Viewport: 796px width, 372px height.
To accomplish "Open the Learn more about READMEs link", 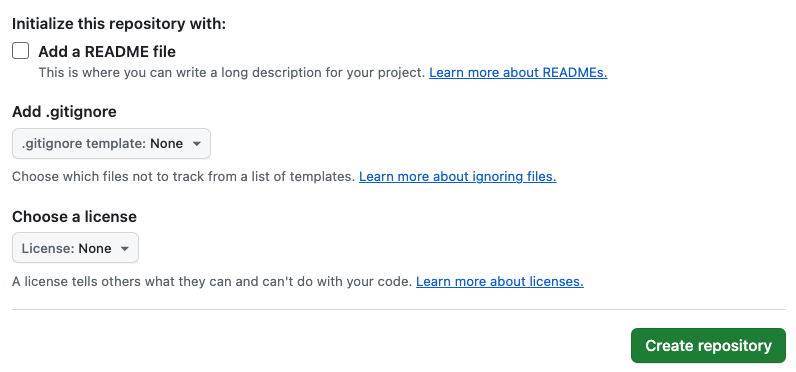I will point(518,73).
